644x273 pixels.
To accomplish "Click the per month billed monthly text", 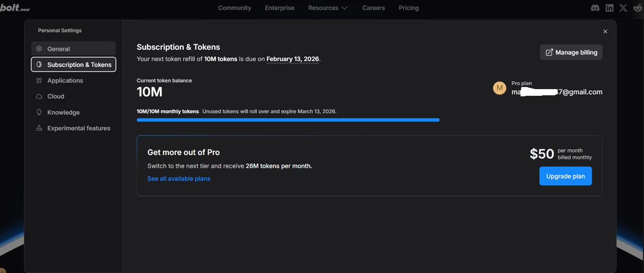I will (575, 154).
